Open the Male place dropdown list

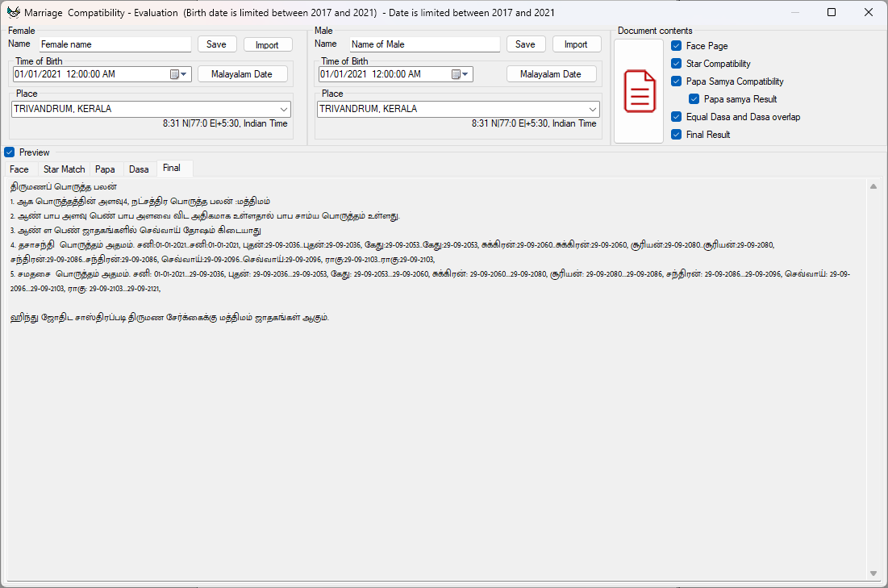point(594,108)
